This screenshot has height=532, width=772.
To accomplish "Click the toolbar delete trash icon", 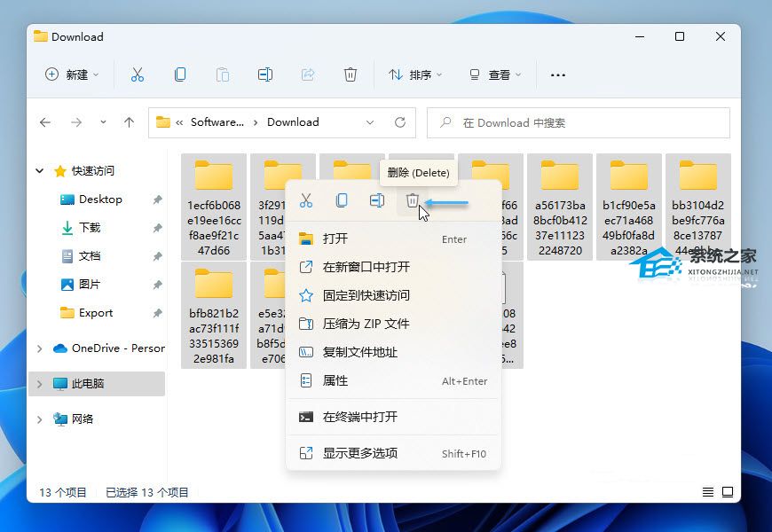I will [351, 75].
